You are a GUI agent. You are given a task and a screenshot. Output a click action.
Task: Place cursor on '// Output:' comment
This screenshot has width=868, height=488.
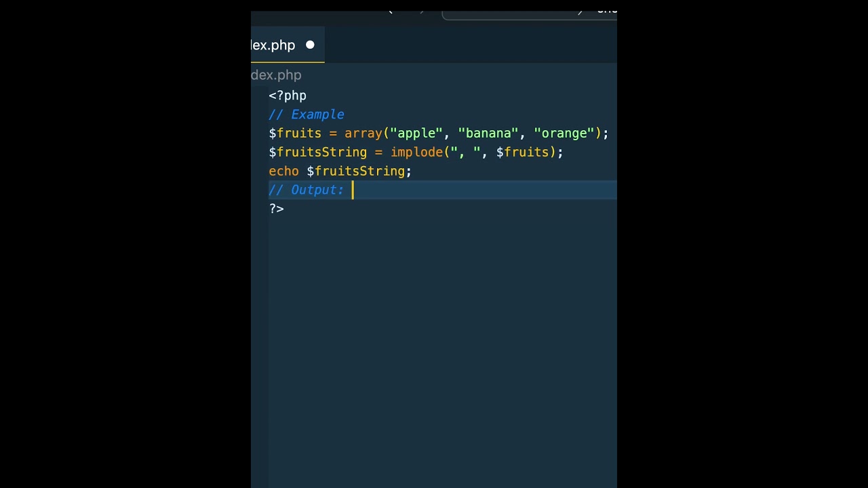(307, 190)
